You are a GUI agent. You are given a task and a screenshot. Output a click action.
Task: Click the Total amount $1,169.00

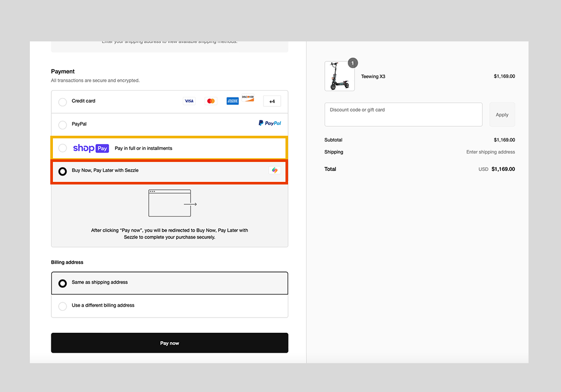coord(503,169)
